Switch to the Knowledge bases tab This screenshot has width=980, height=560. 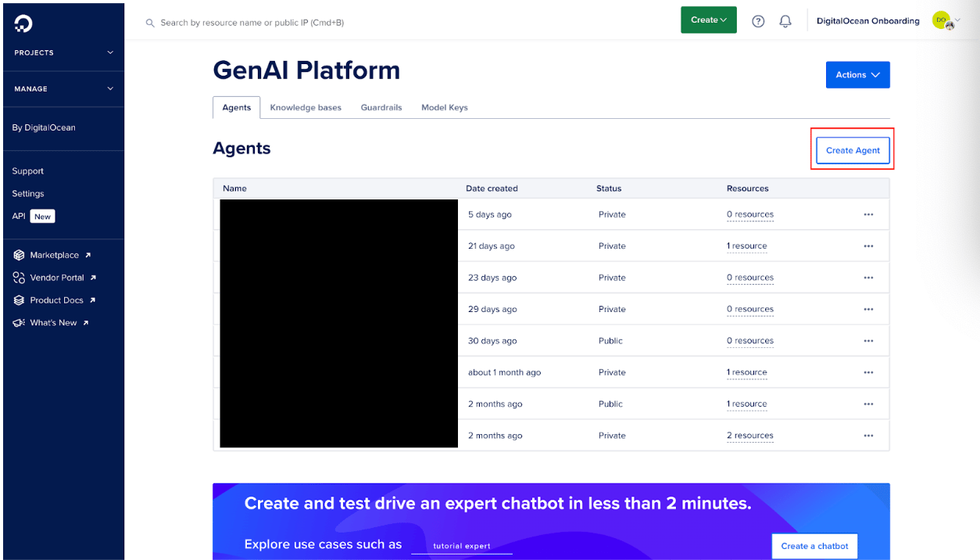point(306,108)
